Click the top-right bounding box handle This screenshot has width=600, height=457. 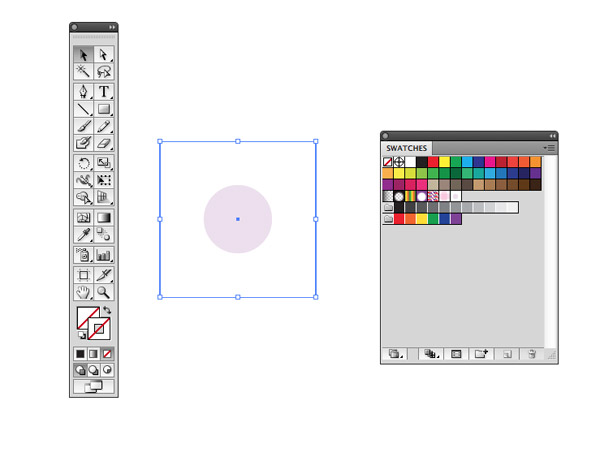pos(316,142)
